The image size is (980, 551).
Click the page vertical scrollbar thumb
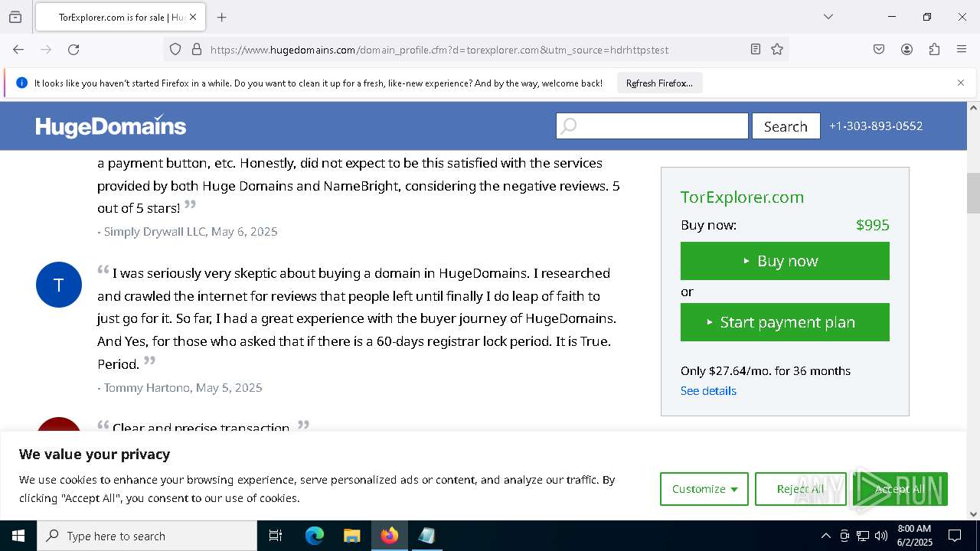pyautogui.click(x=973, y=194)
